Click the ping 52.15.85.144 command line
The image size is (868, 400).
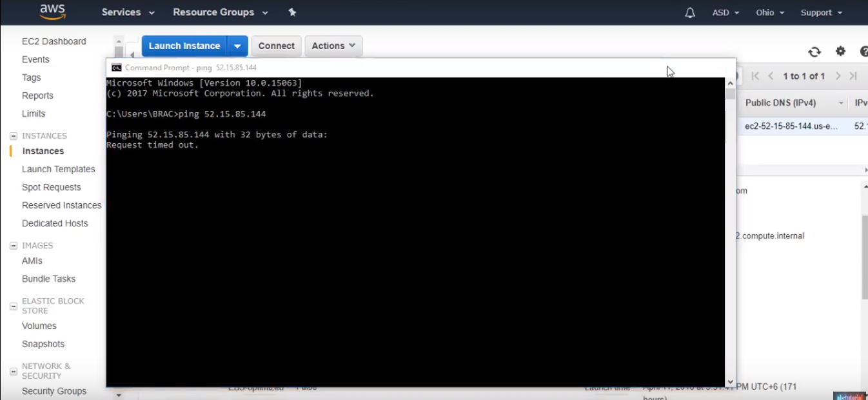[x=186, y=114]
